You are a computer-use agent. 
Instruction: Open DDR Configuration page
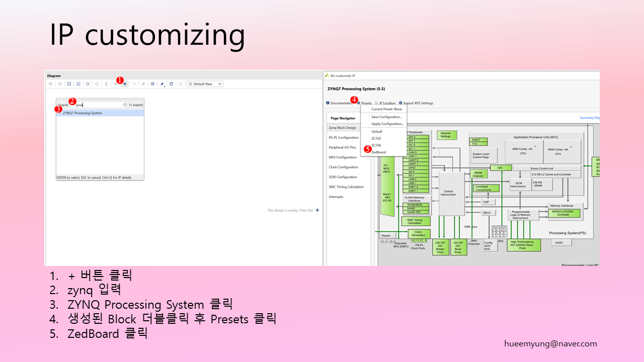(x=343, y=177)
